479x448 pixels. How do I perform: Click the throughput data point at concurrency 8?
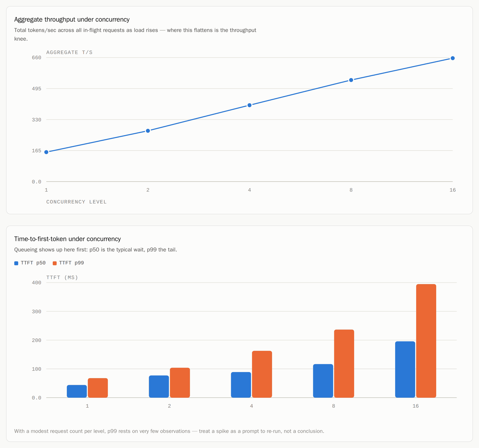[x=351, y=80]
